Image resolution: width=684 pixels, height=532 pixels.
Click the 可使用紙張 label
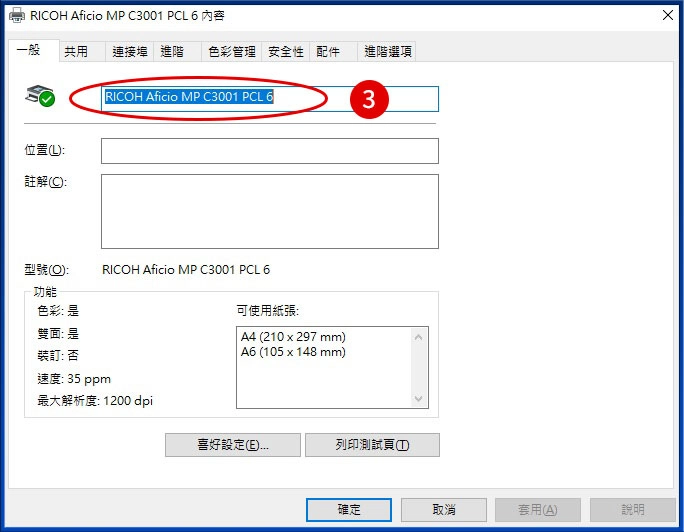point(267,311)
